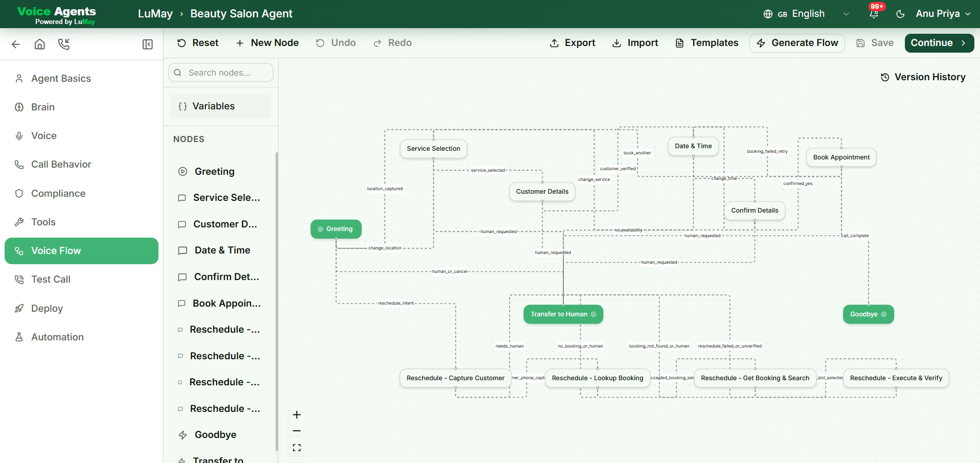Click the Search nodes input field
Viewport: 980px width, 463px height.
pyautogui.click(x=221, y=73)
